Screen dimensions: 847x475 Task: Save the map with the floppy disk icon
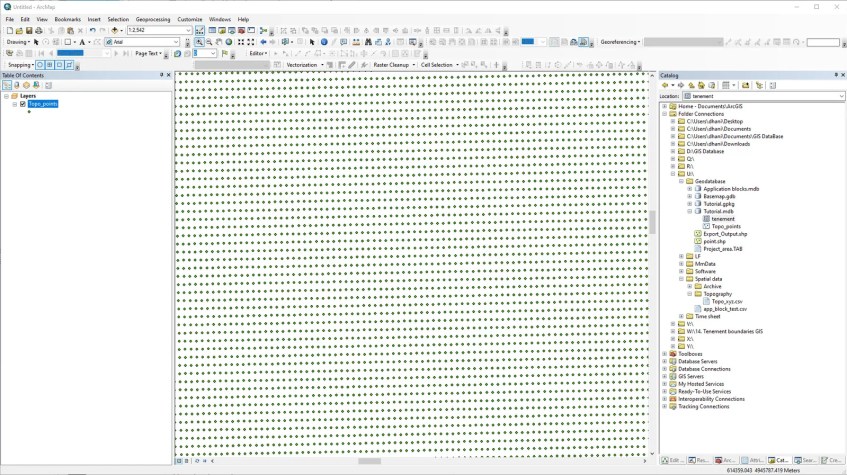point(29,31)
